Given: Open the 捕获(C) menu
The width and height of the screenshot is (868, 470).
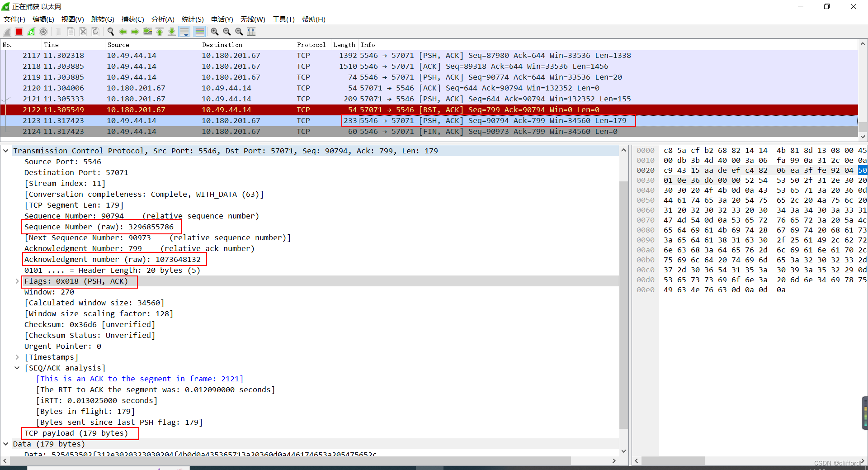Looking at the screenshot, I should pyautogui.click(x=133, y=19).
